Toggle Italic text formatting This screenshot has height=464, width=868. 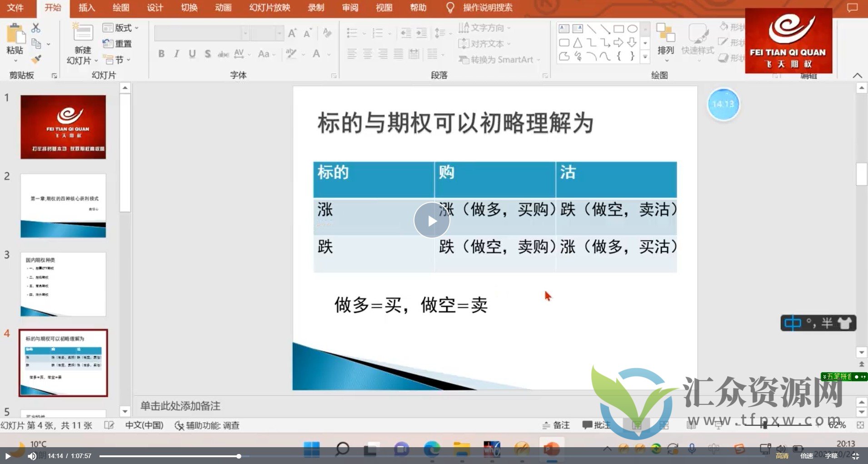click(177, 54)
